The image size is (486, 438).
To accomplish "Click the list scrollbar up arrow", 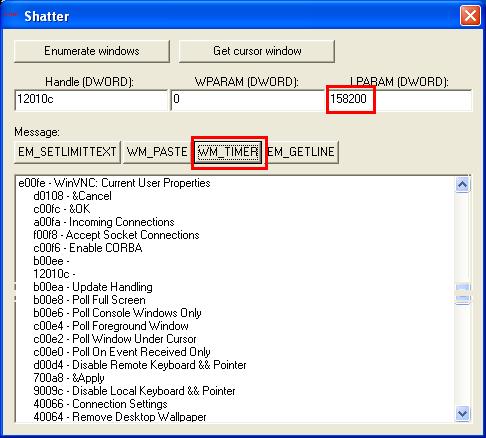I will coord(462,184).
